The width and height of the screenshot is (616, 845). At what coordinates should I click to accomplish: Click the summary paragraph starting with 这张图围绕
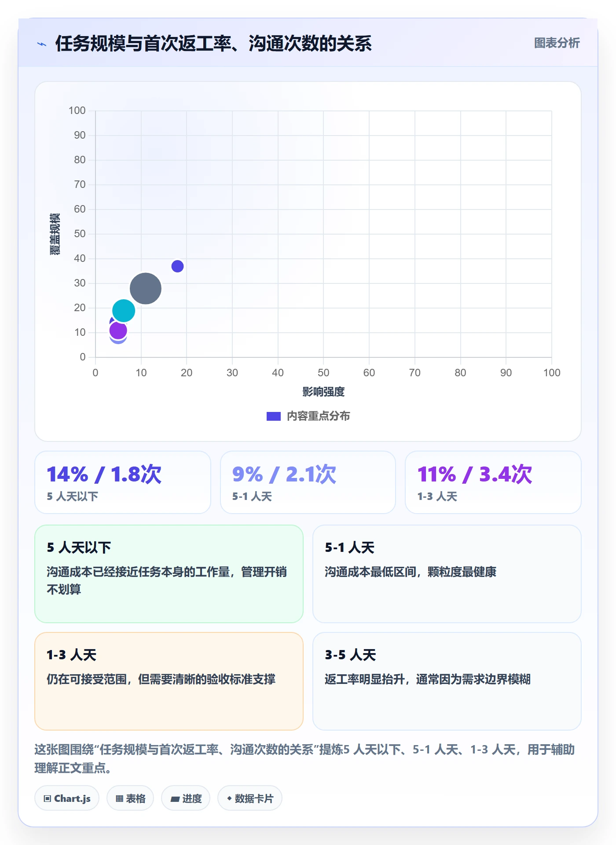click(304, 759)
